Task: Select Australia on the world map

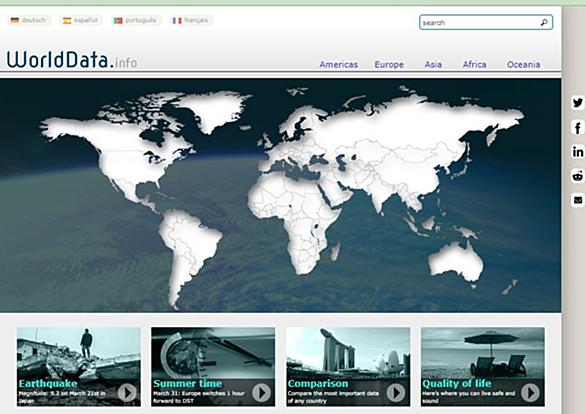Action: click(x=455, y=262)
